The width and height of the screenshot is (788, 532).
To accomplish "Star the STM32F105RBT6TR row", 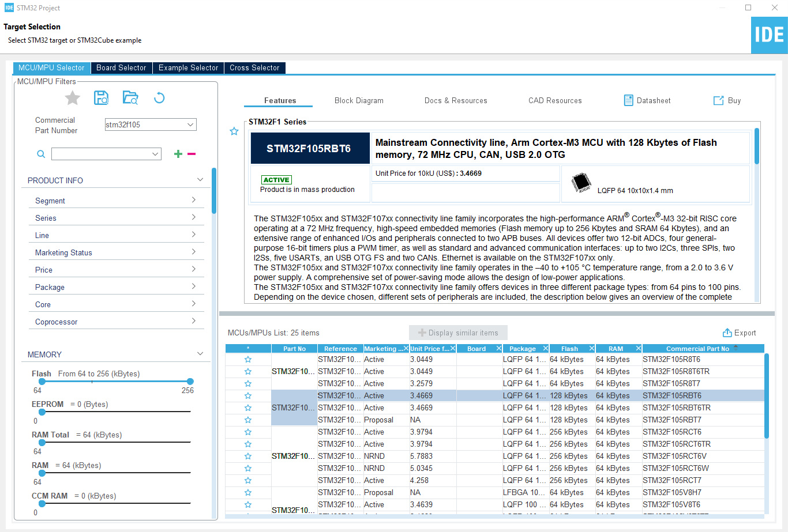I will (248, 408).
